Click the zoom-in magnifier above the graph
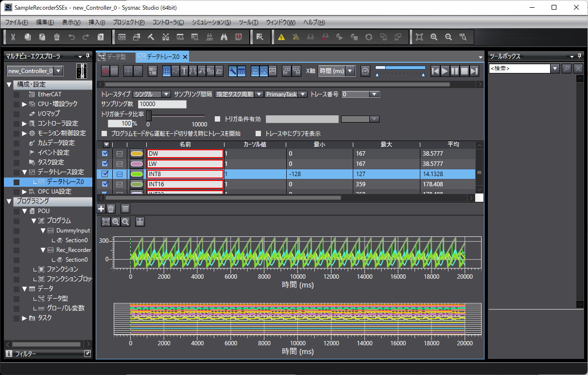 pyautogui.click(x=116, y=222)
